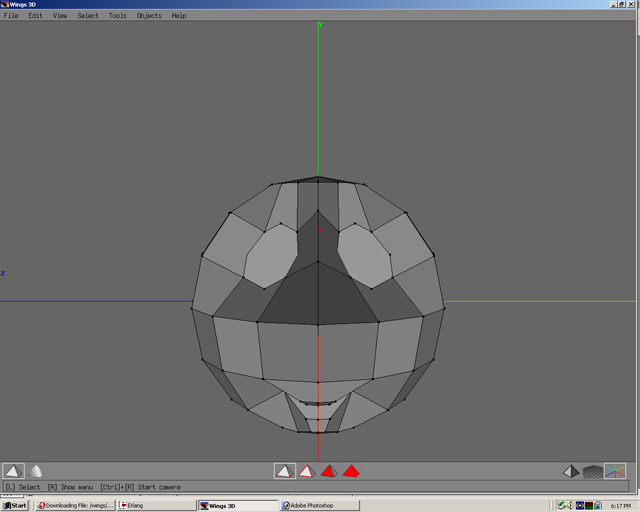Switch to body selection mode icon
The width and height of the screenshot is (640, 512).
click(x=351, y=471)
